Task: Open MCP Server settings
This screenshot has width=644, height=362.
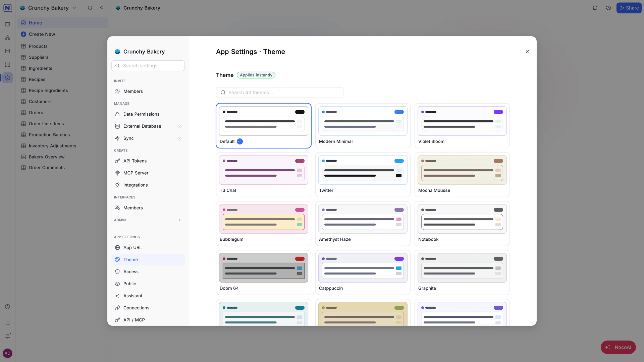Action: [x=148, y=173]
